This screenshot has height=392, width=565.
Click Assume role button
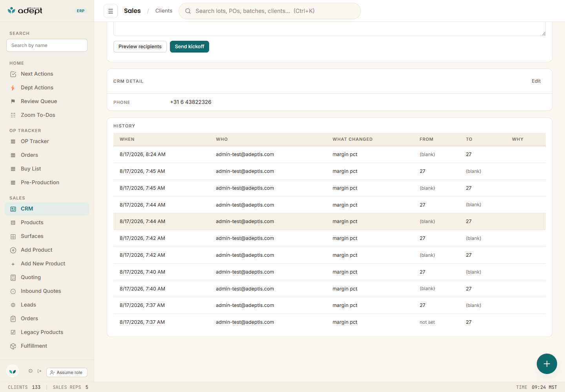click(67, 372)
